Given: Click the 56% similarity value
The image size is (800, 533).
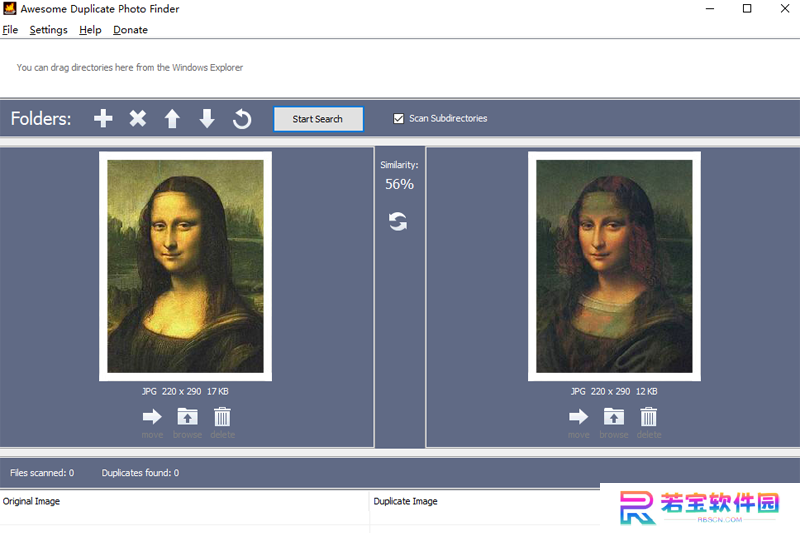Looking at the screenshot, I should [x=399, y=184].
